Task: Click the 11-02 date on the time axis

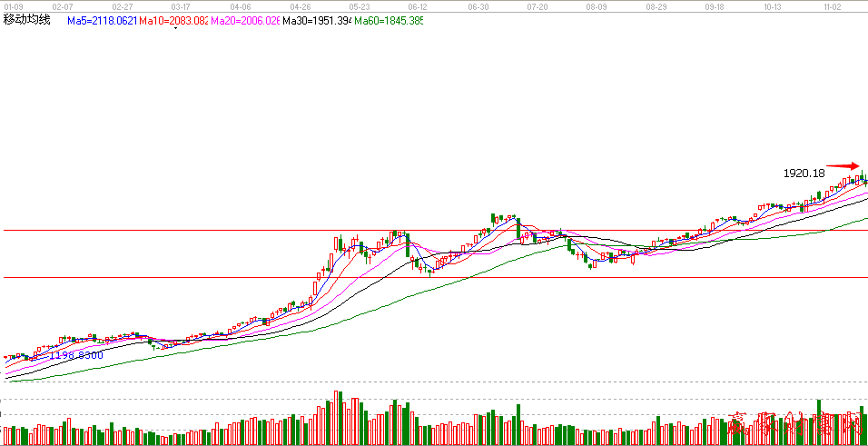Action: coord(833,5)
